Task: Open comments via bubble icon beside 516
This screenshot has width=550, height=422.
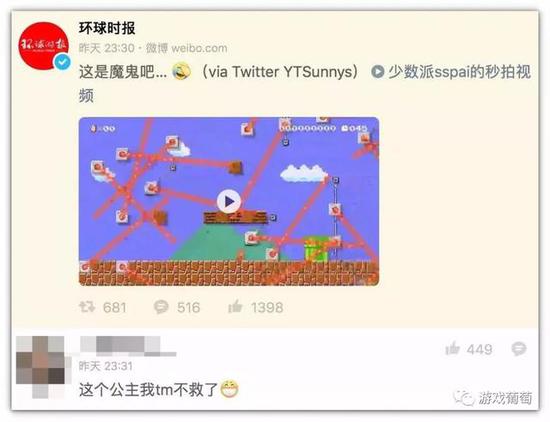Action: coord(161,307)
